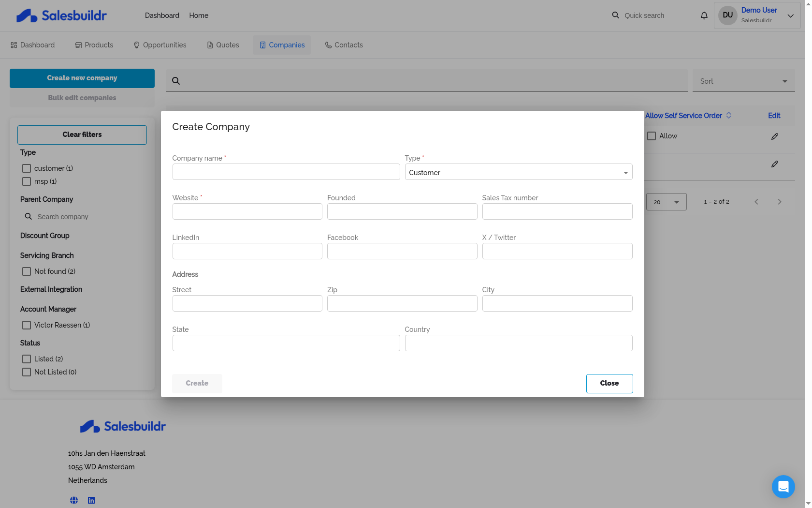Click the company list search magnifier icon
The height and width of the screenshot is (508, 812).
click(x=176, y=81)
